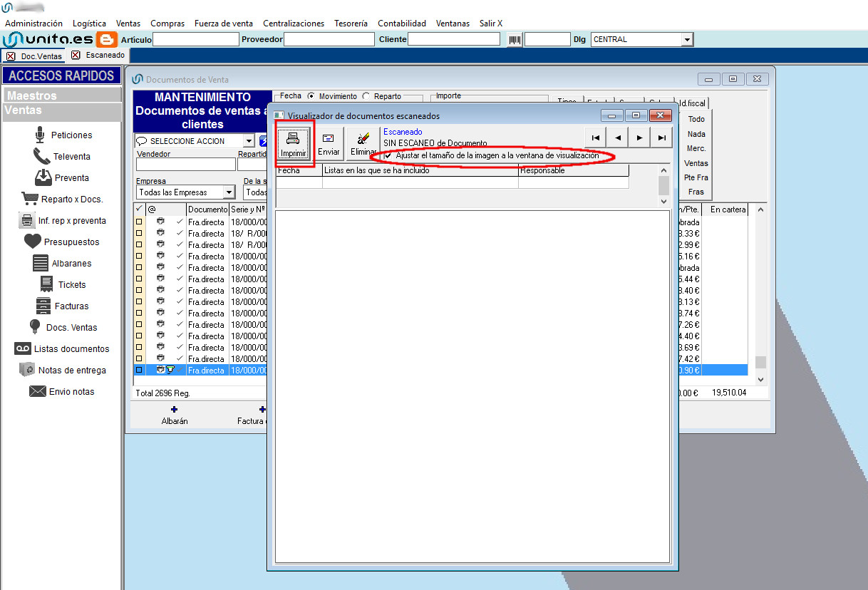Click the Documento column header
Screen dimensions: 868x590
(207, 209)
